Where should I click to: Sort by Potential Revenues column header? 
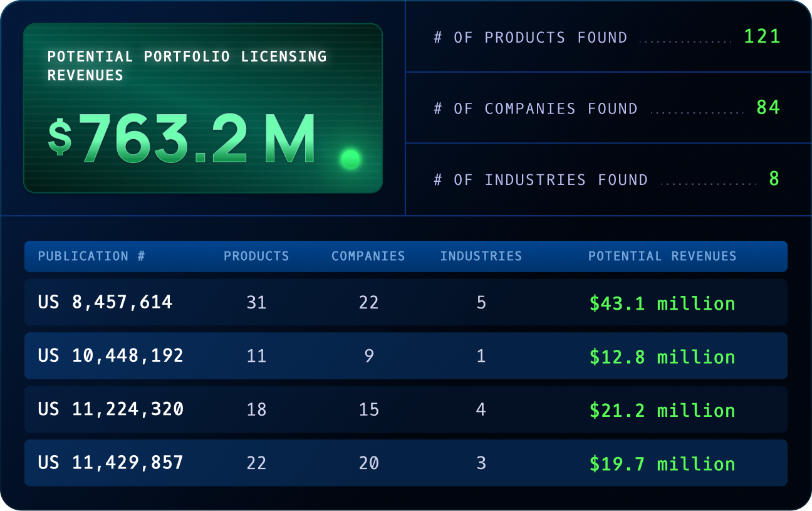click(662, 256)
